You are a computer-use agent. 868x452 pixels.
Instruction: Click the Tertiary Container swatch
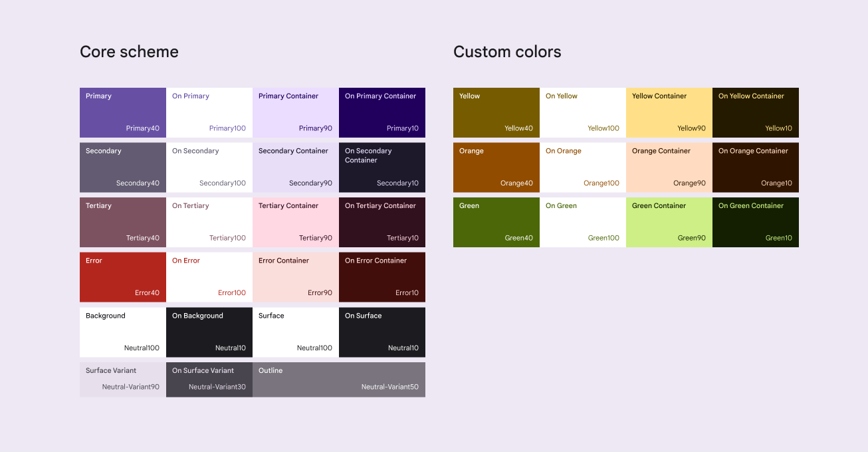coord(296,222)
